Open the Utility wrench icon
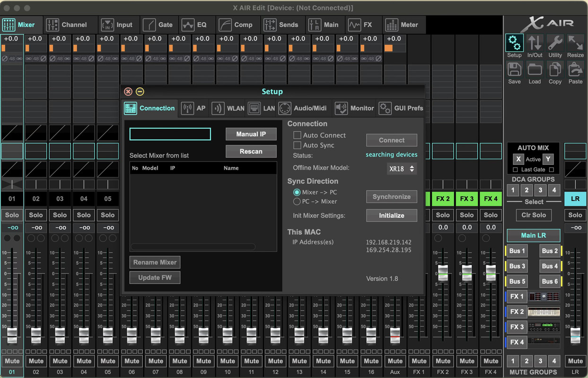Viewport: 588px width, 378px height. point(555,43)
